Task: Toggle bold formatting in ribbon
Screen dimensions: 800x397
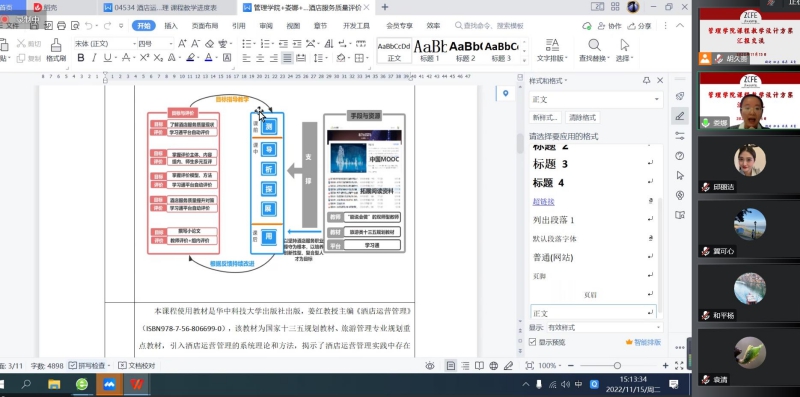Action: point(81,58)
